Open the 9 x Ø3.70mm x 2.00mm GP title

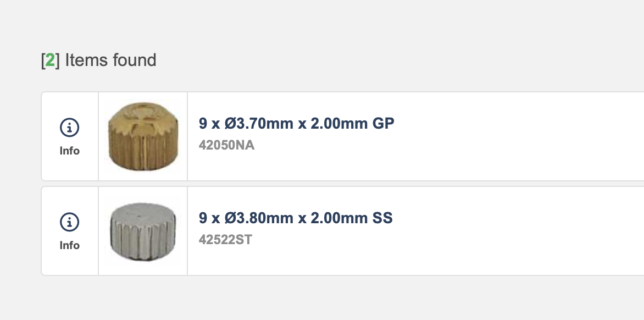point(296,124)
